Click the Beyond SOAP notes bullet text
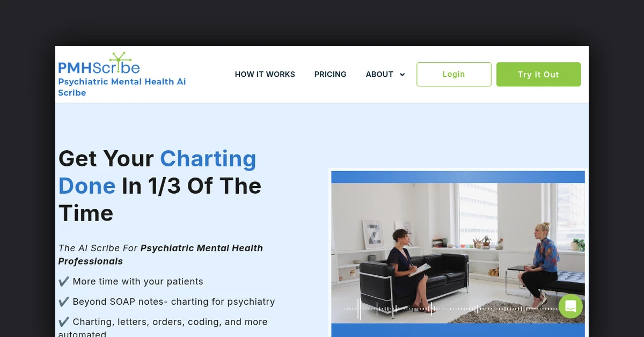This screenshot has width=644, height=337. 174,302
